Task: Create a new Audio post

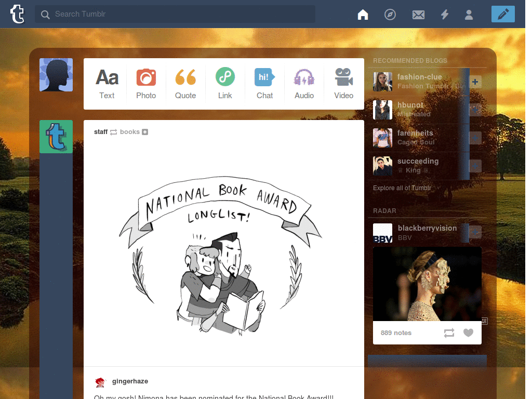Action: pyautogui.click(x=304, y=84)
